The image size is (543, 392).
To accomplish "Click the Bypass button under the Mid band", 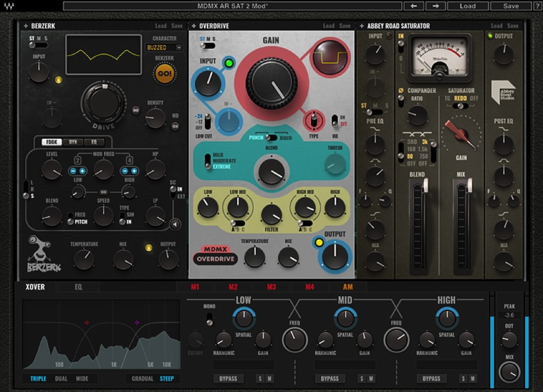I will point(330,378).
